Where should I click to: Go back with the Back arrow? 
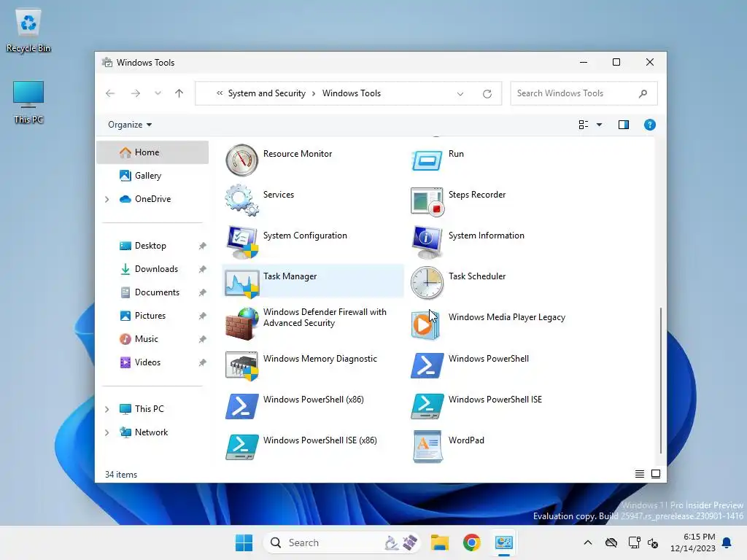110,93
